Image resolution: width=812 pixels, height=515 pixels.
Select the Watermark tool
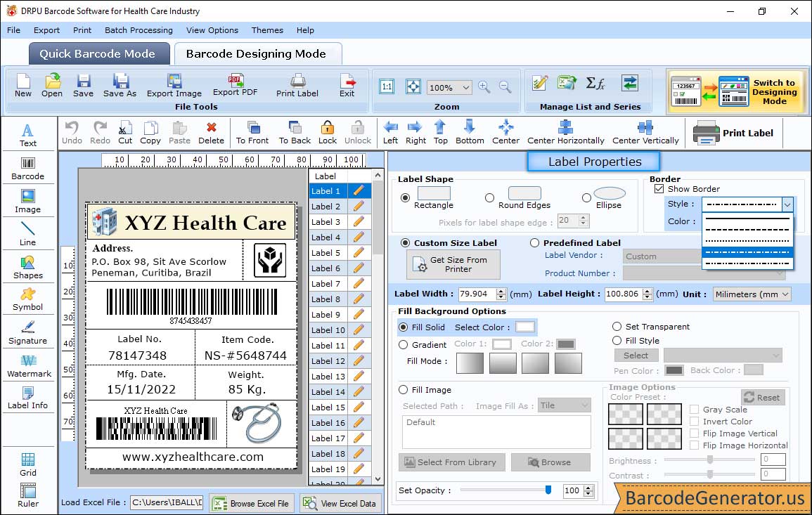[x=28, y=366]
